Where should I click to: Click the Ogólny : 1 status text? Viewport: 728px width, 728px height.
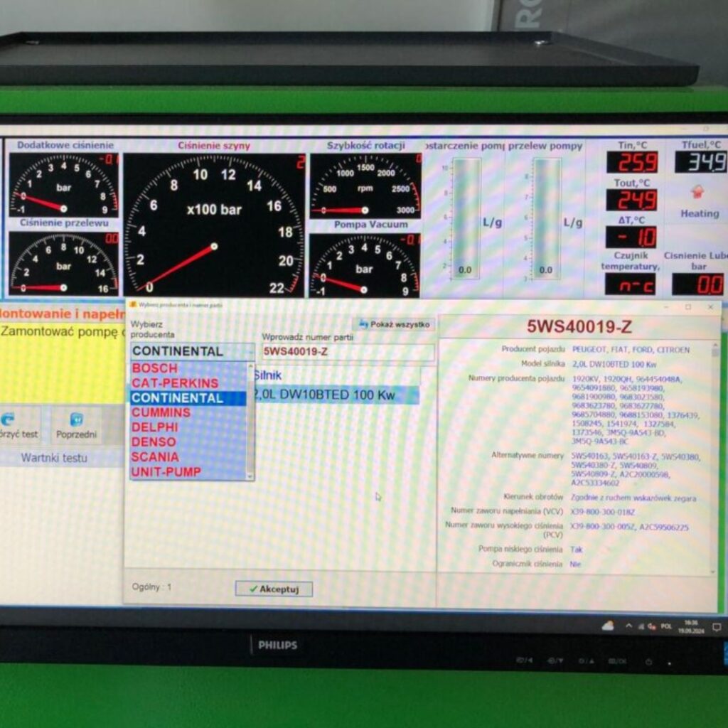(x=152, y=587)
